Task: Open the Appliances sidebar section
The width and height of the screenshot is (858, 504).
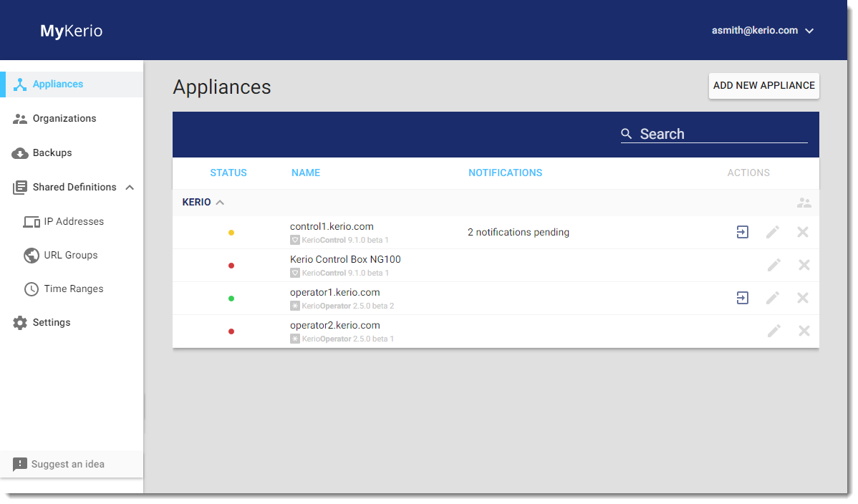Action: click(x=72, y=84)
